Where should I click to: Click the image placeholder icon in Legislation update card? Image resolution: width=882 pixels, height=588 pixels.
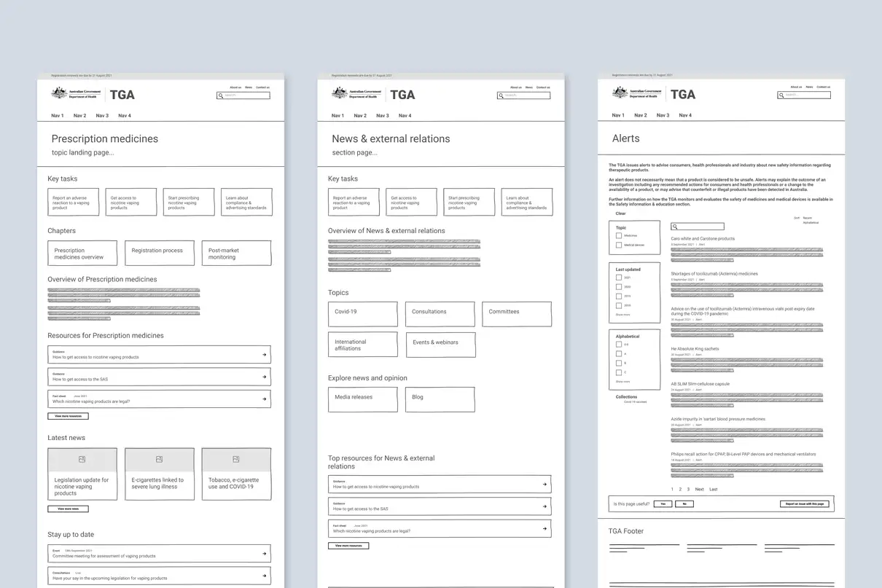(x=82, y=458)
